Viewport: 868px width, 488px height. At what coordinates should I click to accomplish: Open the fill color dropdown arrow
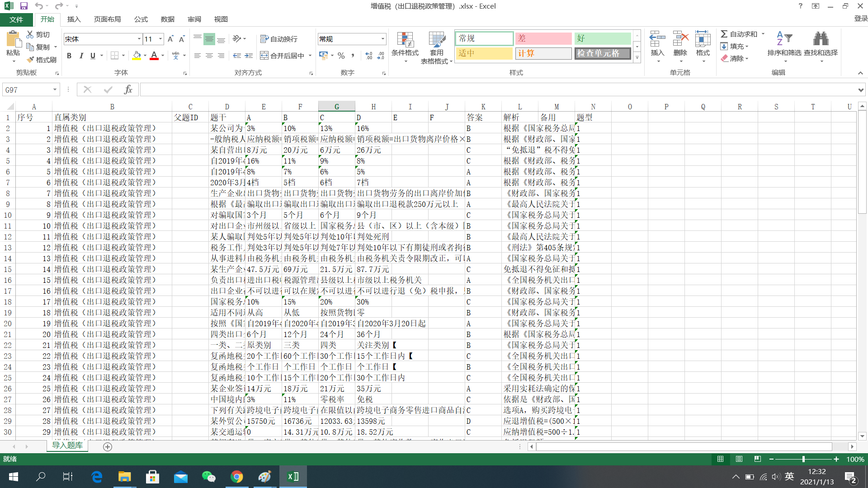pyautogui.click(x=145, y=56)
